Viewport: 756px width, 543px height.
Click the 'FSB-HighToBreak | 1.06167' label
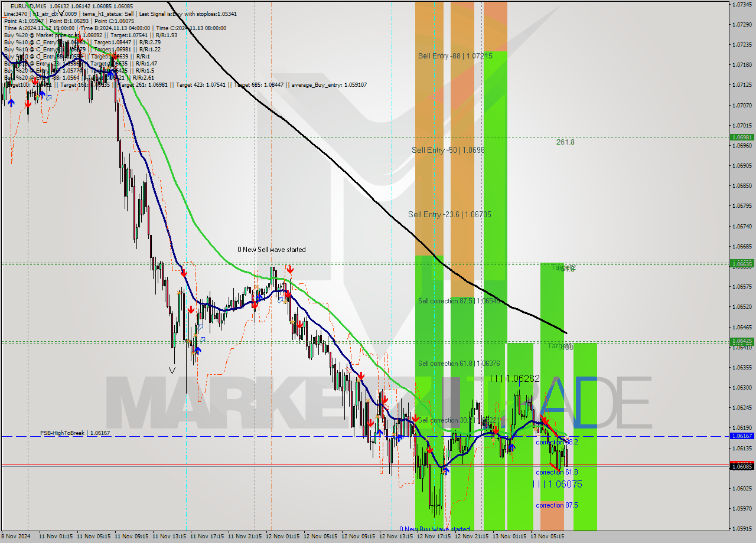coord(75,433)
